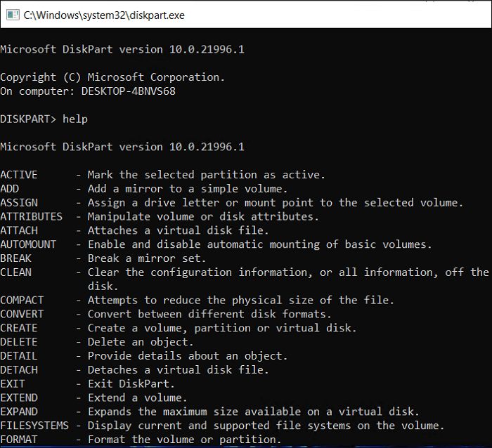
Task: Click the FORMAT command entry
Action: (x=19, y=440)
